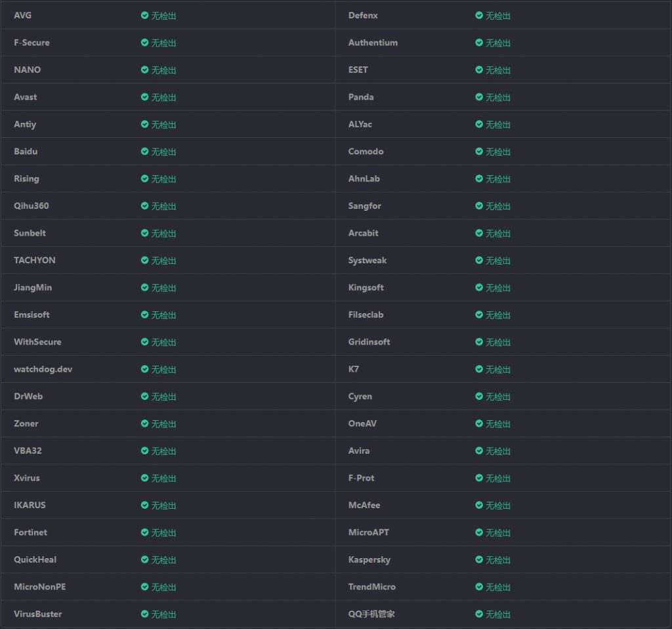Click the green check icon beside AVG

coord(144,15)
